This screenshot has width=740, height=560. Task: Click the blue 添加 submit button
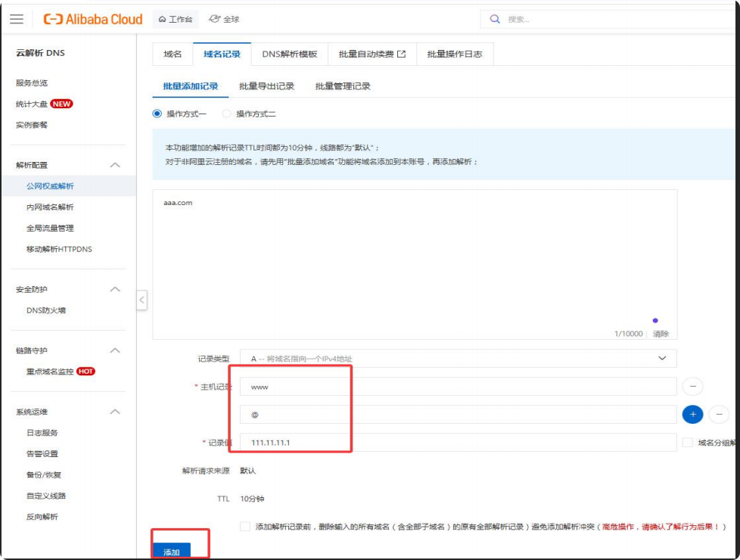click(x=172, y=552)
